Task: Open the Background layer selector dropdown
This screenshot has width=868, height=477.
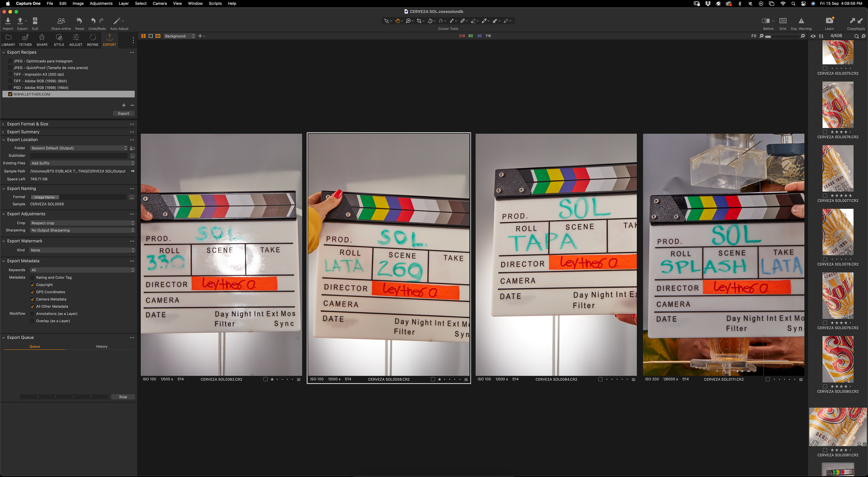Action: point(180,36)
